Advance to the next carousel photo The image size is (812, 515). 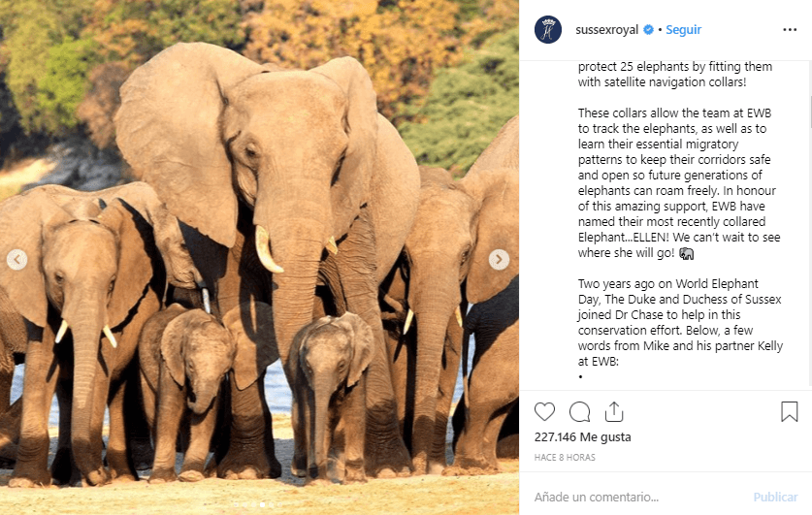pyautogui.click(x=499, y=259)
